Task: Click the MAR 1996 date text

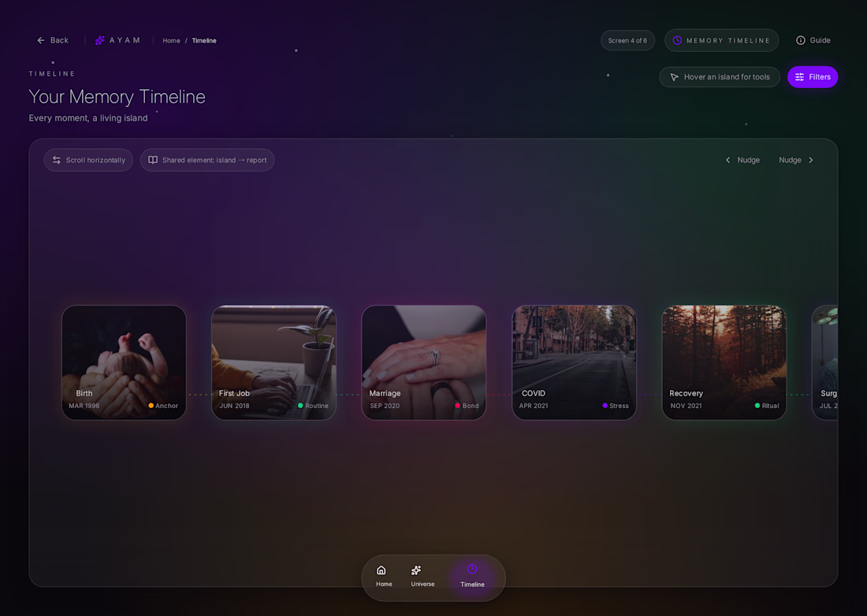Action: pyautogui.click(x=84, y=406)
